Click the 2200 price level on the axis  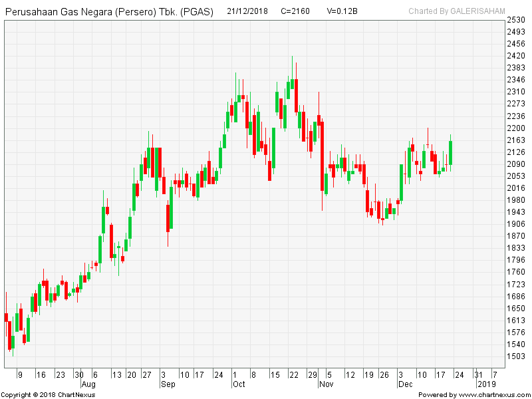pos(516,128)
